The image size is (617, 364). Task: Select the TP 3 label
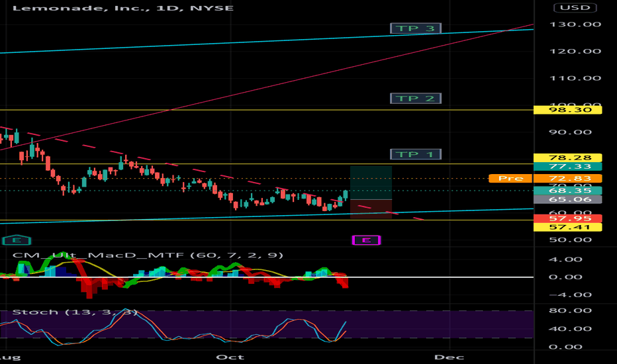(416, 28)
